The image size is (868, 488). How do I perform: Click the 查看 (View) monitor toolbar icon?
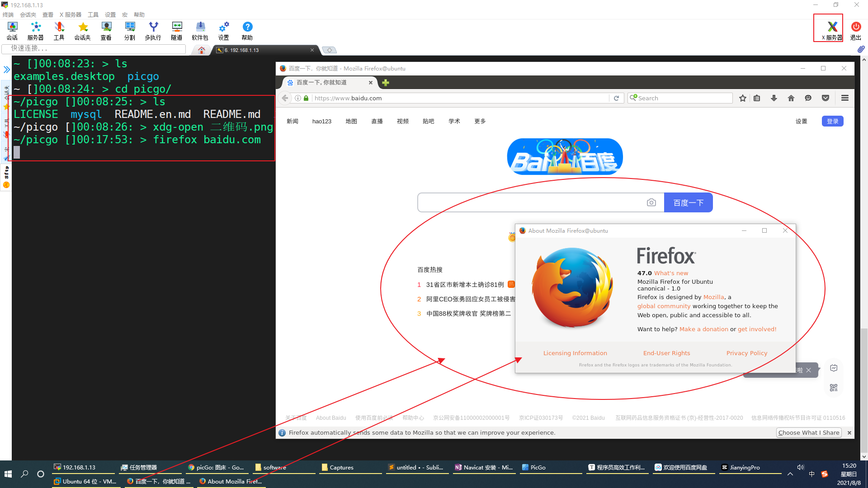pyautogui.click(x=106, y=31)
